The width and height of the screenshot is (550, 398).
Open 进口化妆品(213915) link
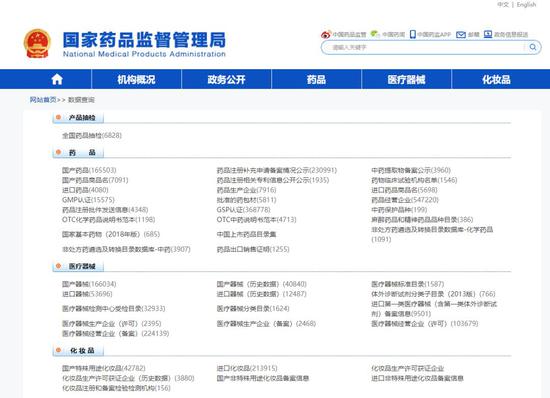[247, 368]
